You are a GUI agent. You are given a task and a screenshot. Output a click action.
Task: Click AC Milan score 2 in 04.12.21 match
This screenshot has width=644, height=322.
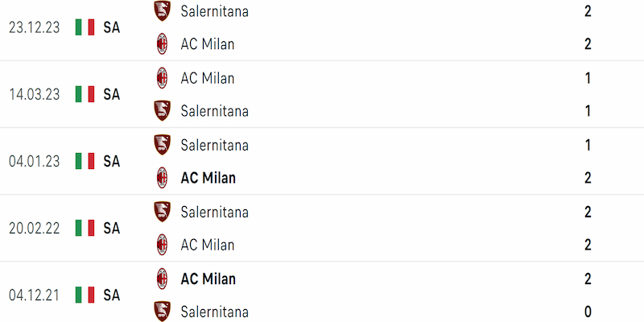tap(588, 279)
